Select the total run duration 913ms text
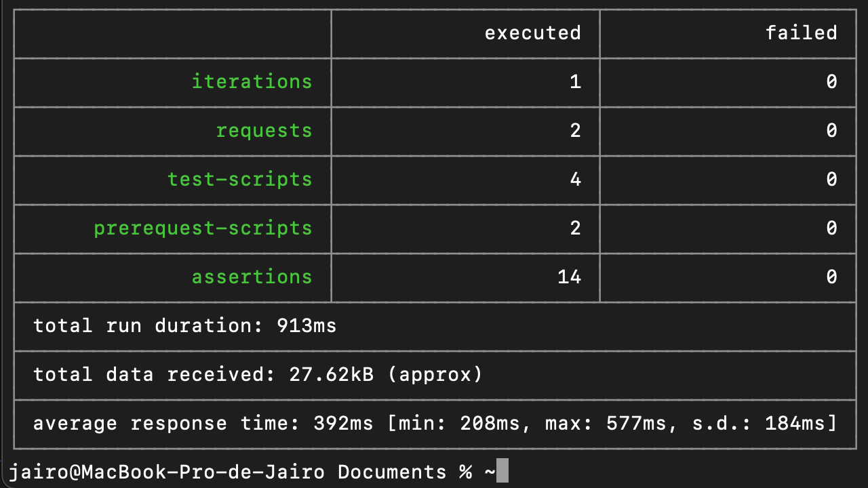 [184, 326]
